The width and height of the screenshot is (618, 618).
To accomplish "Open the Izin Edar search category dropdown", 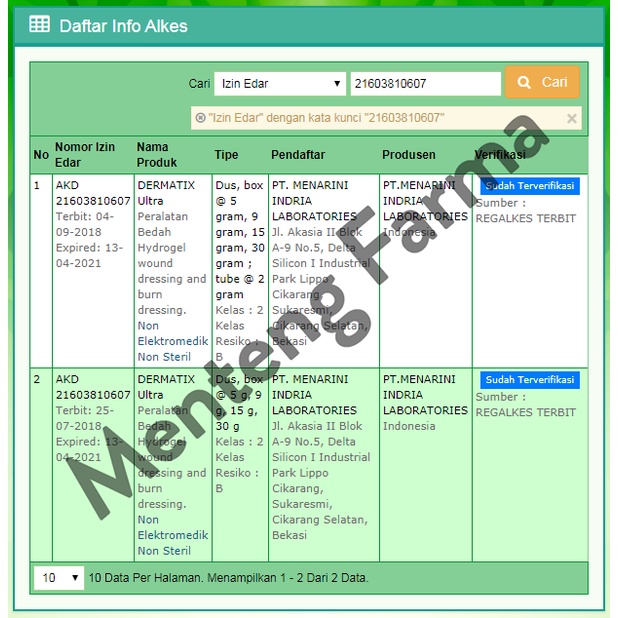I will (280, 84).
